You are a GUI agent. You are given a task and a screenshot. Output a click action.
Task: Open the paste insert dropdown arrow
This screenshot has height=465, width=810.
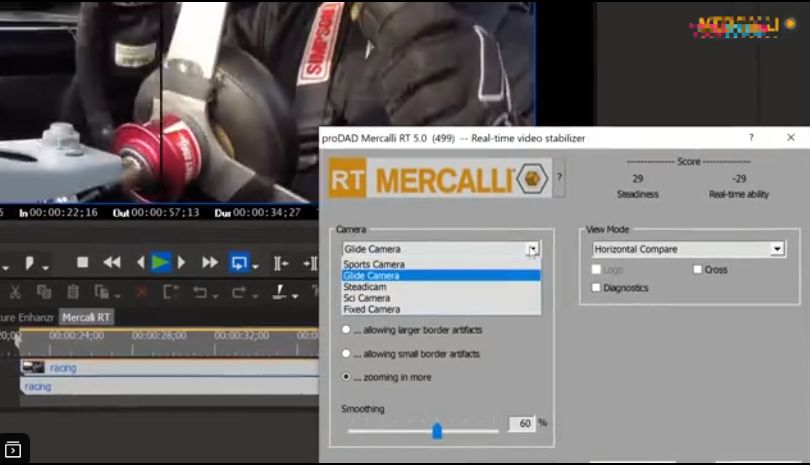coord(118,296)
